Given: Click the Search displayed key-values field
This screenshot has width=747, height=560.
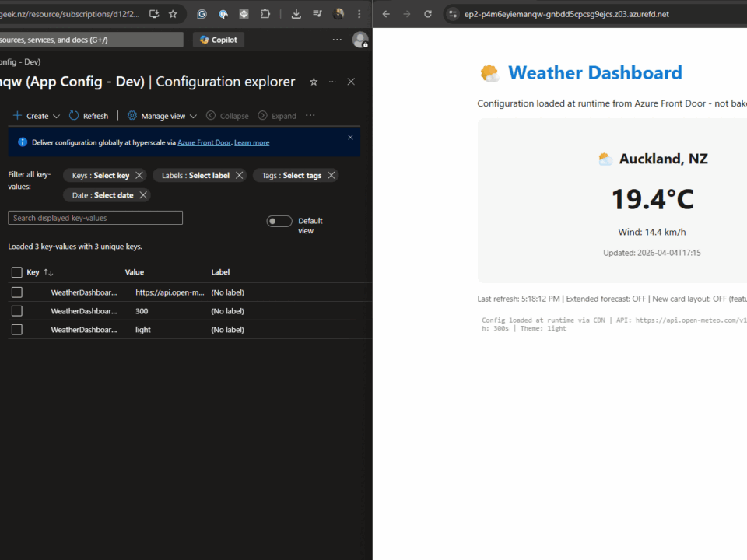Looking at the screenshot, I should click(x=95, y=218).
